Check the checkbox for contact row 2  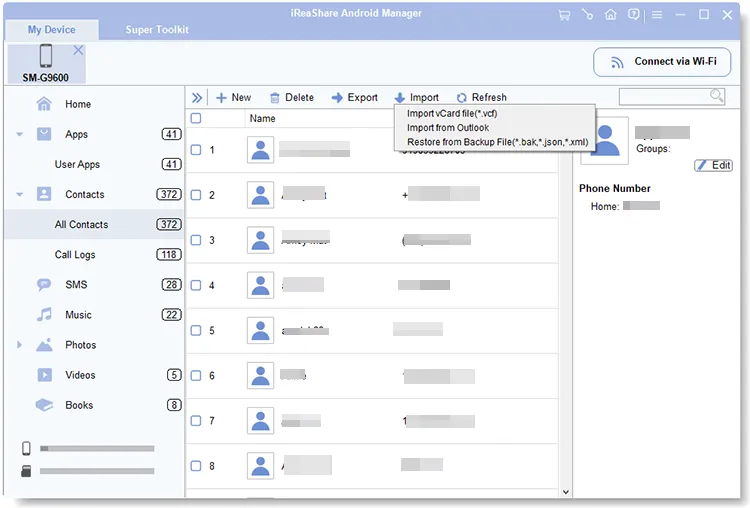tap(196, 195)
